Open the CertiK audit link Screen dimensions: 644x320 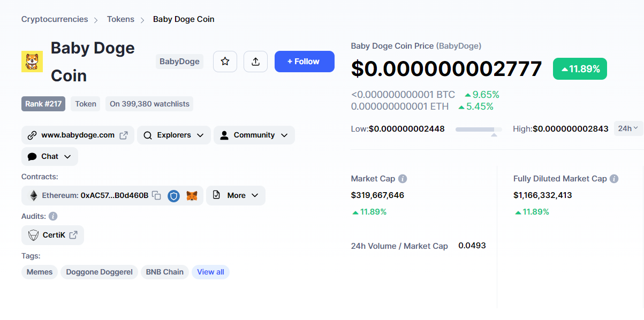pos(52,235)
